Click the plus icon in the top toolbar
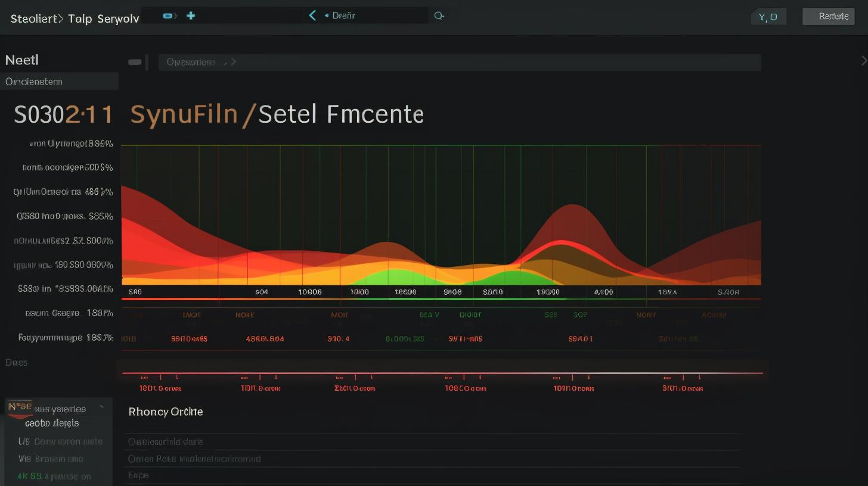868x486 pixels. click(x=190, y=15)
